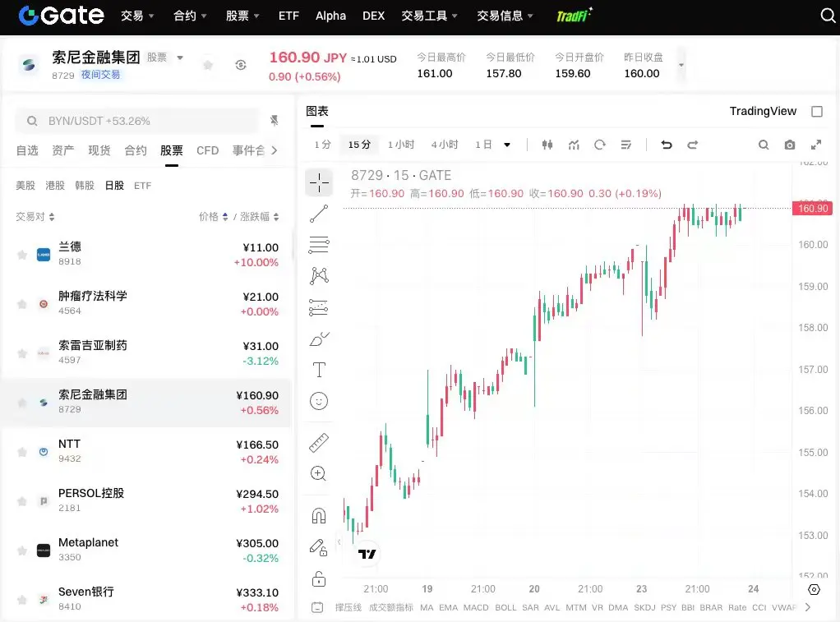
Task: Click the chart search icon
Action: coord(764,145)
